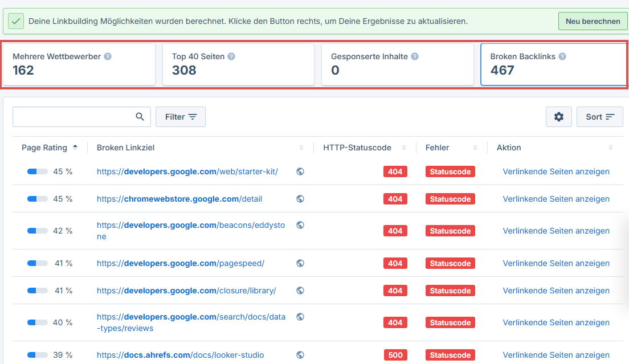
Task: Click Statuscode badge in closure/library row
Action: click(450, 291)
